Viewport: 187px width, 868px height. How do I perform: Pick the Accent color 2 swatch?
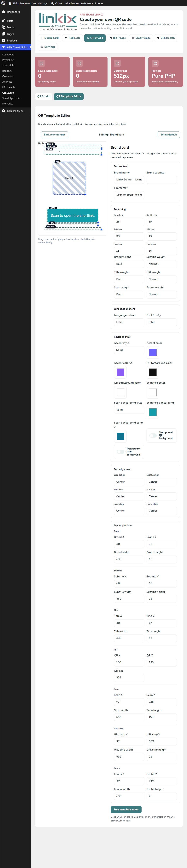(x=120, y=372)
